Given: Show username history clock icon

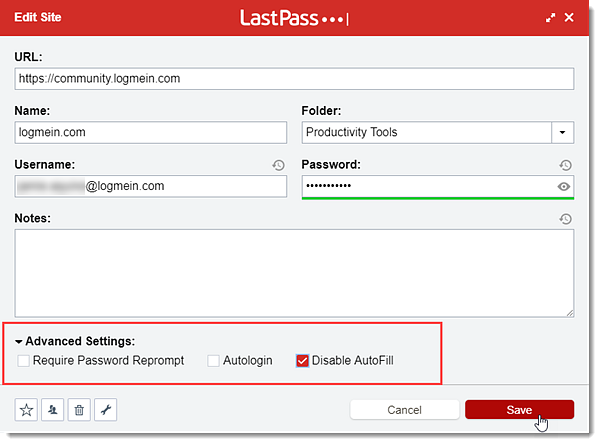Looking at the screenshot, I should click(x=279, y=165).
